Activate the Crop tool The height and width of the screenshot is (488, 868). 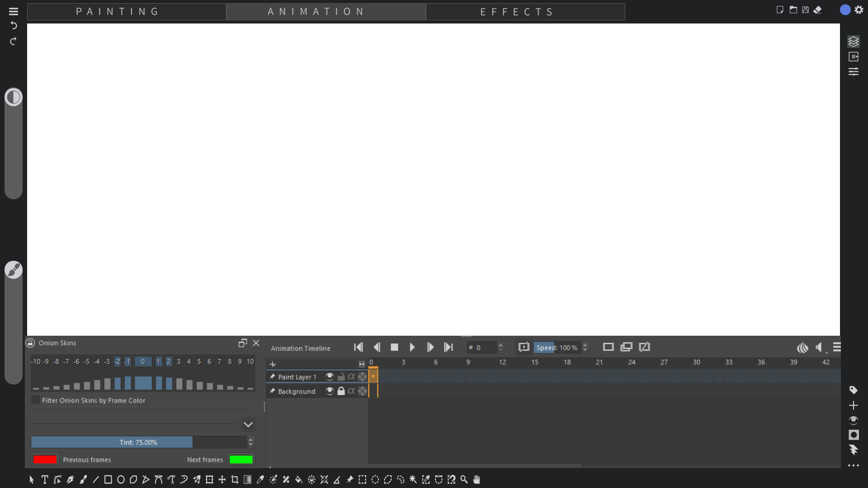(235, 479)
